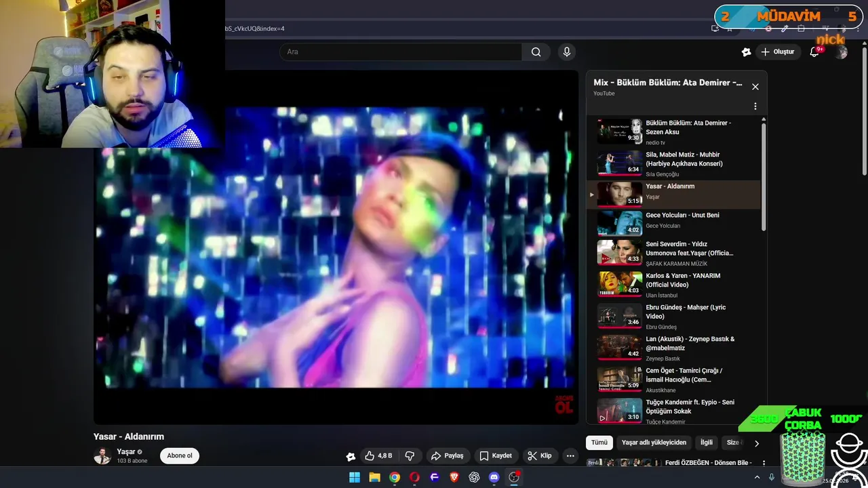The image size is (868, 488).
Task: Open Ferdi ÖZBEĞEN - Dönsen Bile recommendation
Action: [x=708, y=463]
